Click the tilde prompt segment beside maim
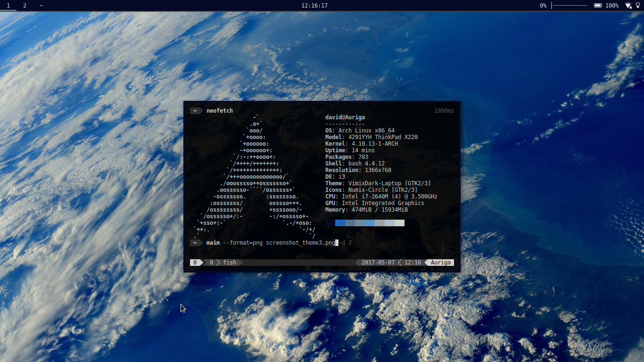The height and width of the screenshot is (362, 644). 196,243
